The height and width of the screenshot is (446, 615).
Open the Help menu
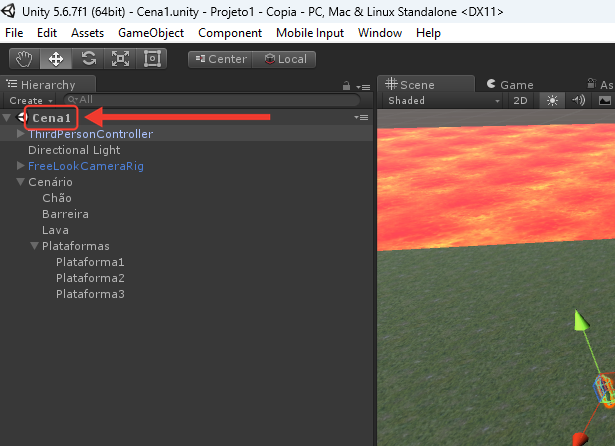428,33
